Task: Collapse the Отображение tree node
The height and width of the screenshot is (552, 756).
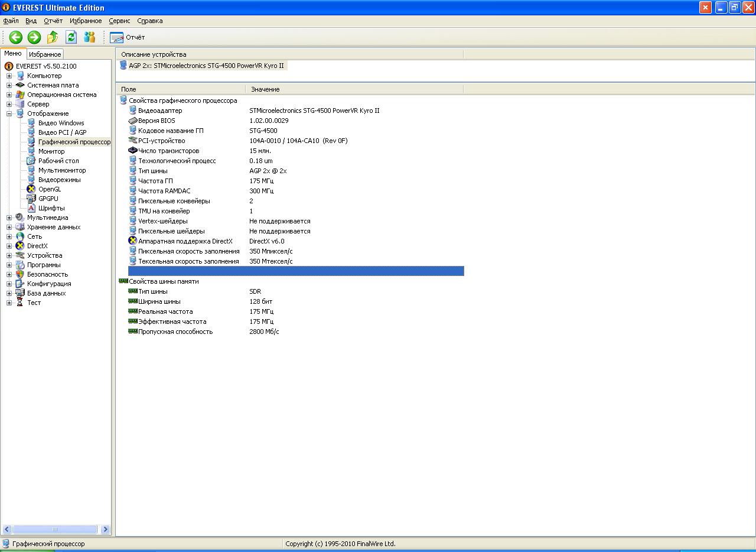Action: pos(9,113)
